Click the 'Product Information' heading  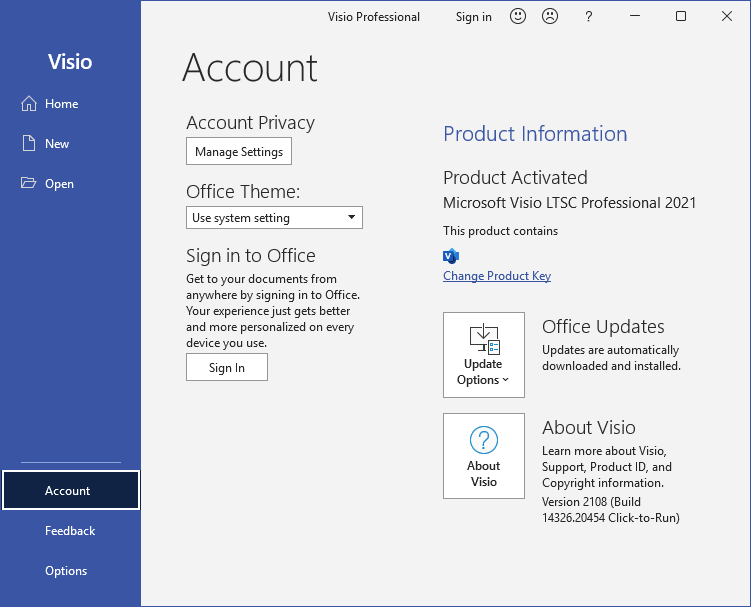click(535, 134)
